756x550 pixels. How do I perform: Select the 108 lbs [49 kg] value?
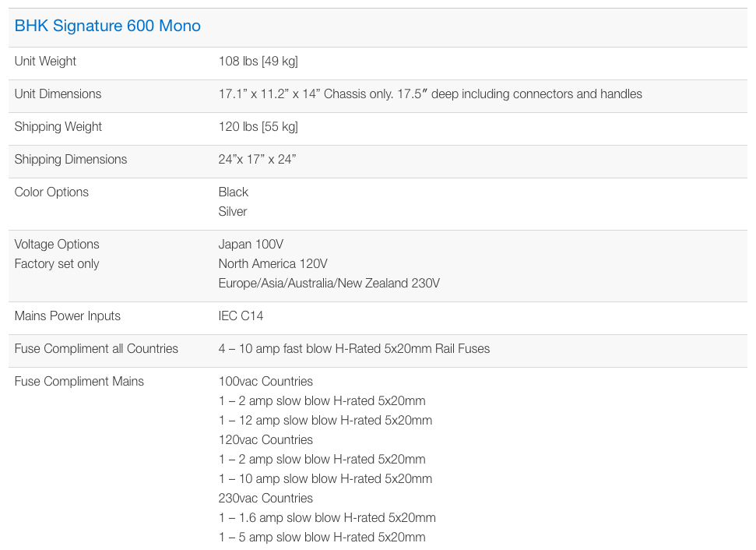click(x=258, y=62)
